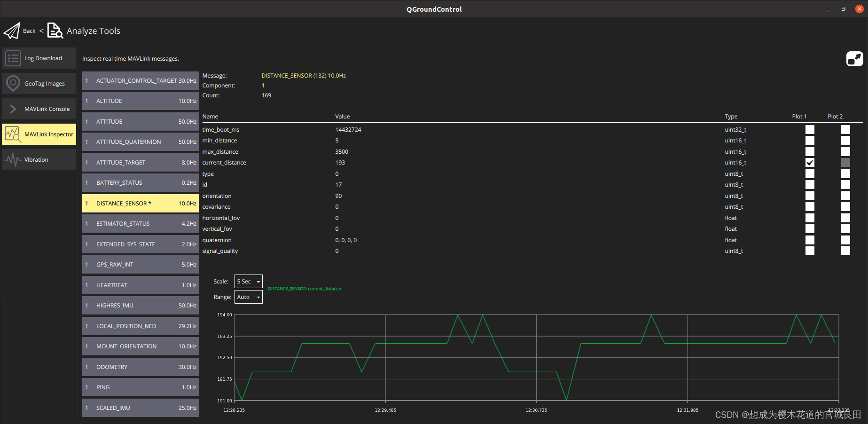Image resolution: width=868 pixels, height=424 pixels.
Task: Open the Vibration page
Action: tap(39, 160)
